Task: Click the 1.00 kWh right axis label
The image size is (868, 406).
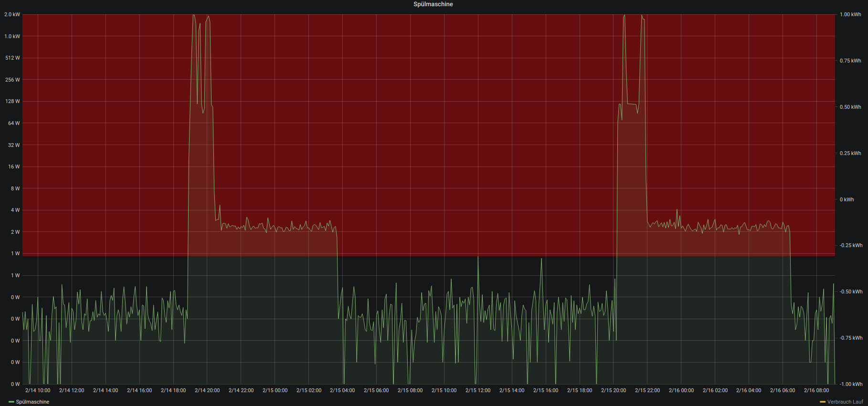Action: (850, 14)
